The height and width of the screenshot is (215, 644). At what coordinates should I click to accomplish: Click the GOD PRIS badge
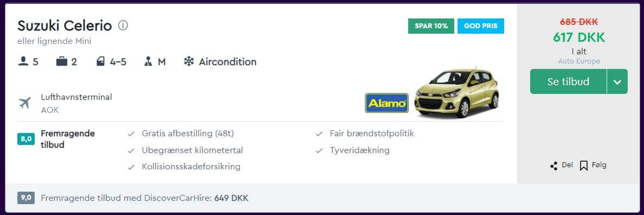pyautogui.click(x=480, y=26)
